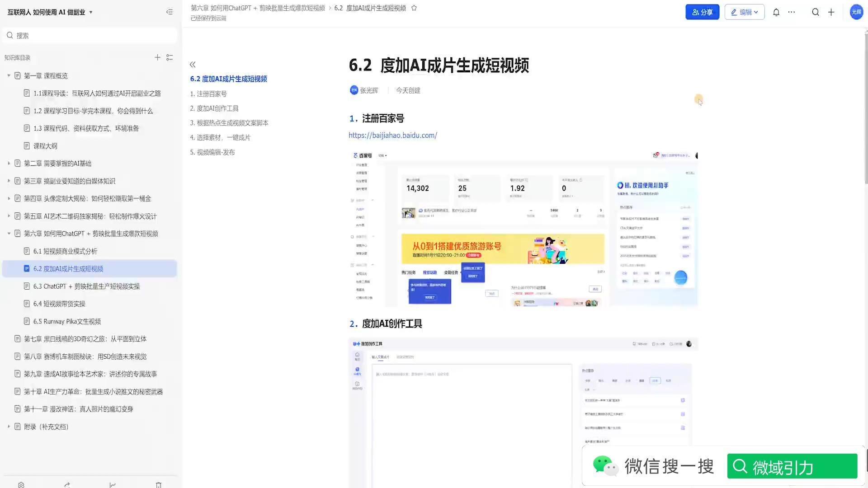
Task: Open the trash icon at sidebar bottom
Action: click(159, 485)
